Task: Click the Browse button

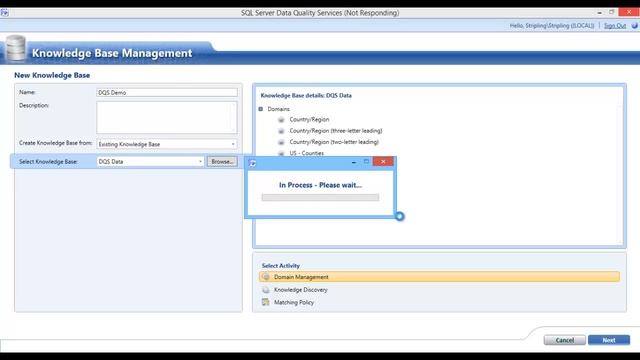Action: [x=222, y=162]
